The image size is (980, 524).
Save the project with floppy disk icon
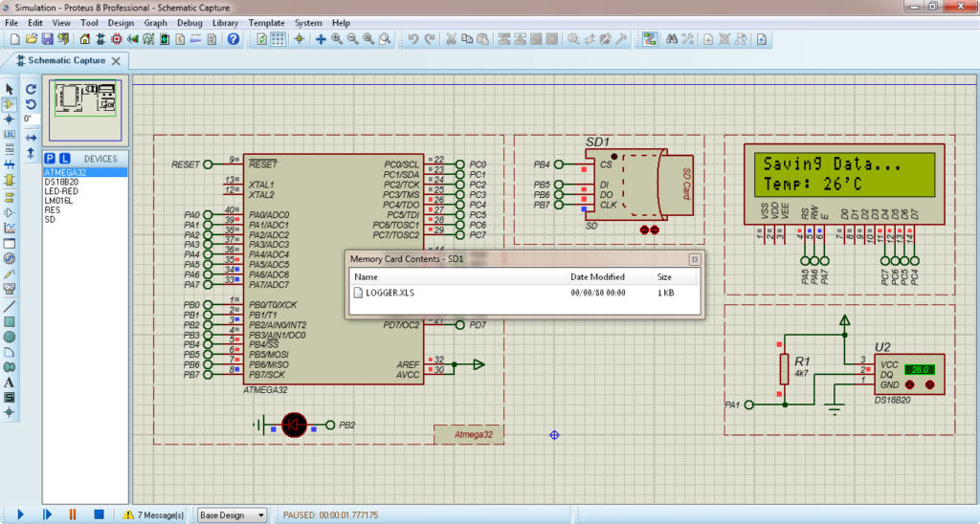click(48, 38)
